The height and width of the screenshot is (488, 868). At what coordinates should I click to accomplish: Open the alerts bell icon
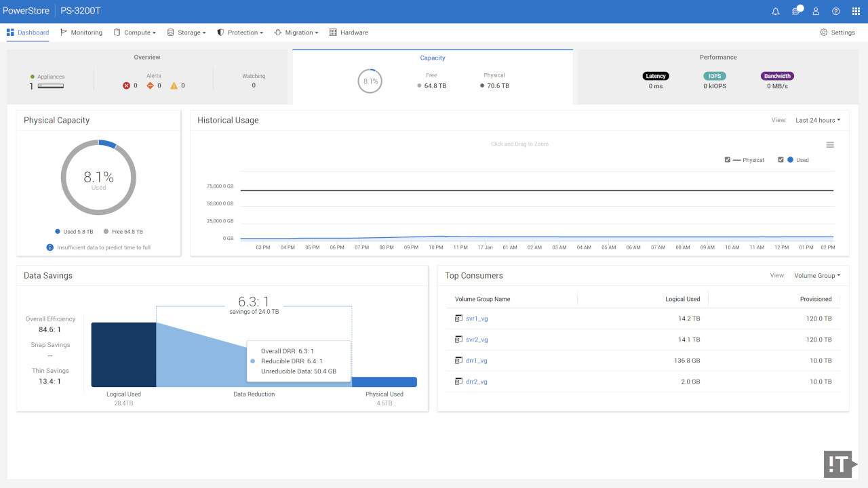(x=776, y=12)
